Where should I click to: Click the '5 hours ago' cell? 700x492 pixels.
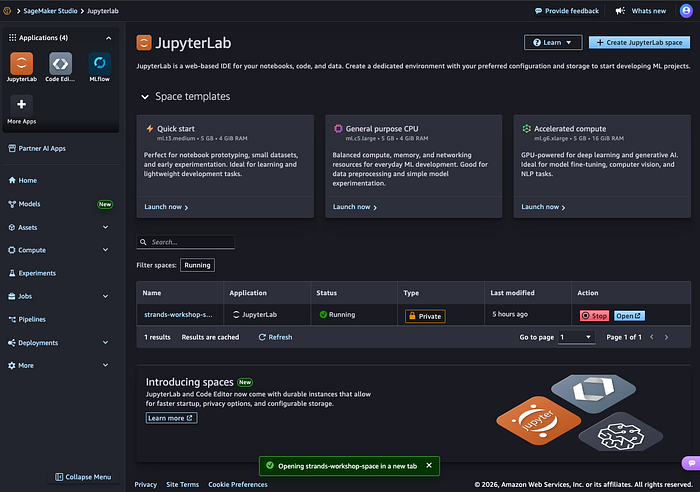pos(510,314)
